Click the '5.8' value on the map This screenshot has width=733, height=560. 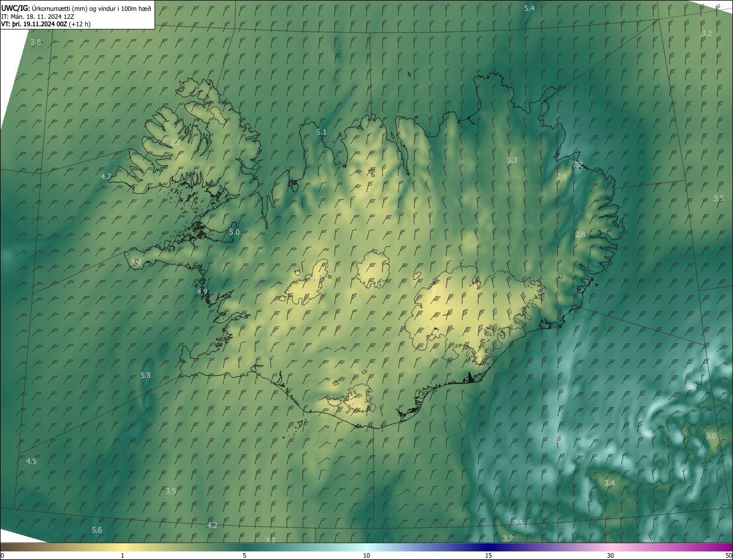[145, 376]
